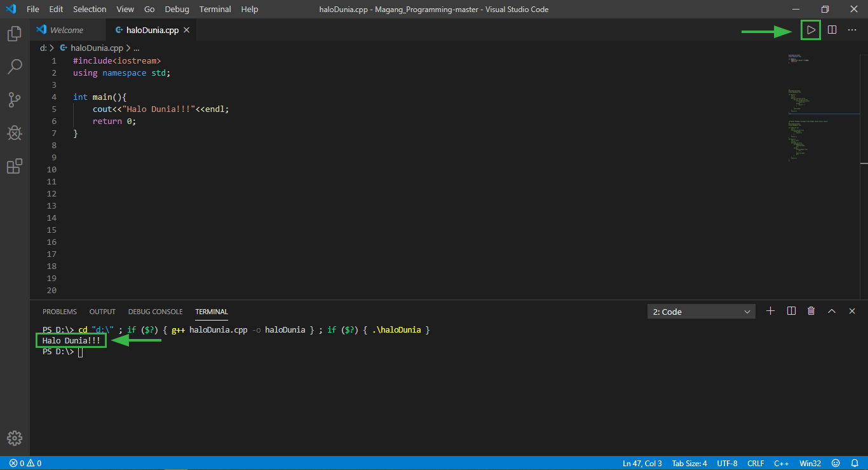Switch to the DEBUG CONSOLE panel tab
The height and width of the screenshot is (470, 868).
pos(155,312)
